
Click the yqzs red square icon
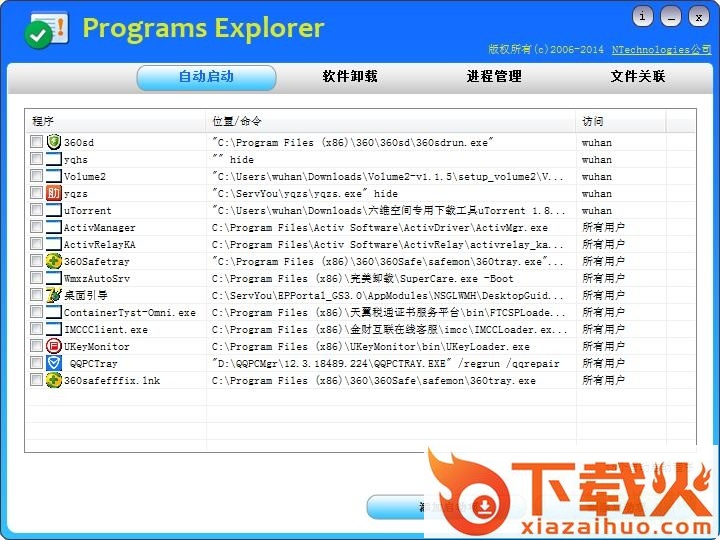tap(54, 193)
